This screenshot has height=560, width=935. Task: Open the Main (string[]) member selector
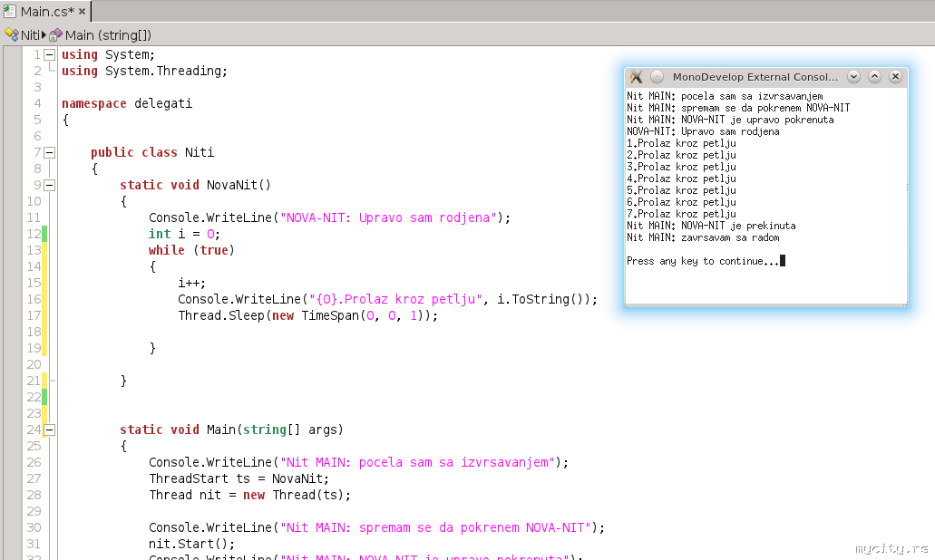(x=108, y=34)
